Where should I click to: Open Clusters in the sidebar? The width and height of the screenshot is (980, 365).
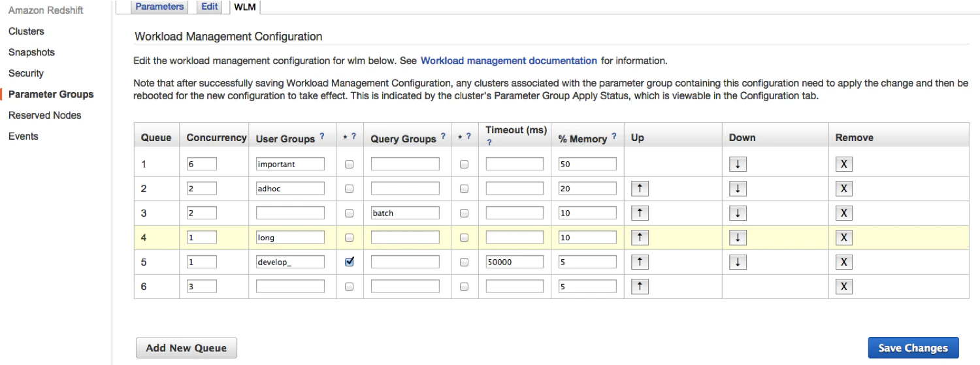(x=26, y=31)
